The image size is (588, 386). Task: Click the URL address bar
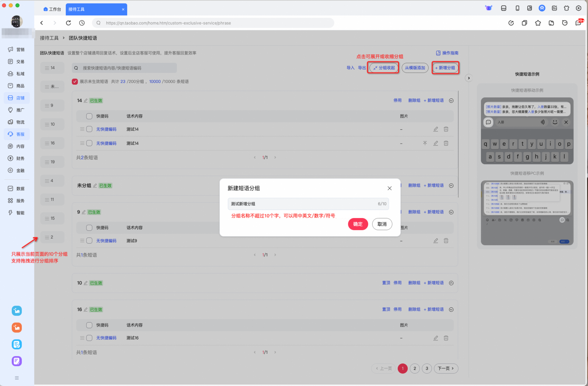[213, 23]
